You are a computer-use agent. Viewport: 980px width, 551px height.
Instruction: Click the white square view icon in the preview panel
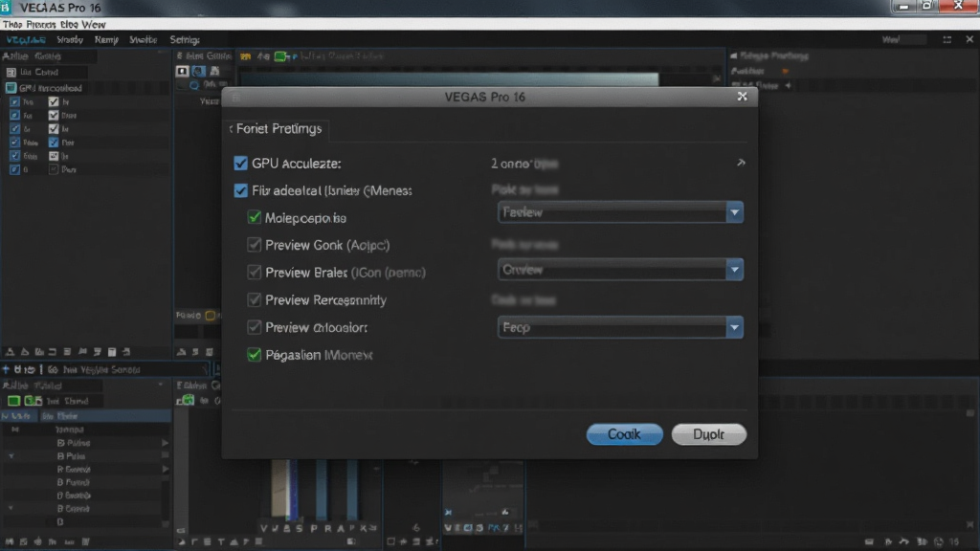pos(182,71)
